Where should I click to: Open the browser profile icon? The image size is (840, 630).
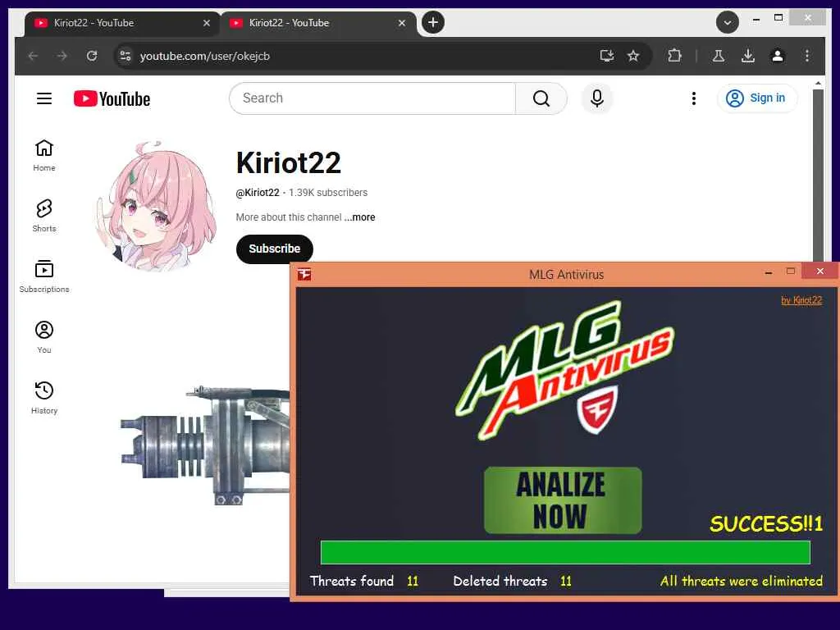(x=778, y=56)
